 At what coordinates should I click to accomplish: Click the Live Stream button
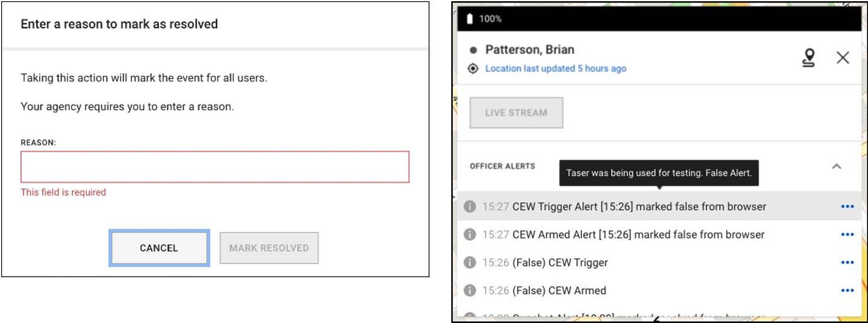pos(516,113)
